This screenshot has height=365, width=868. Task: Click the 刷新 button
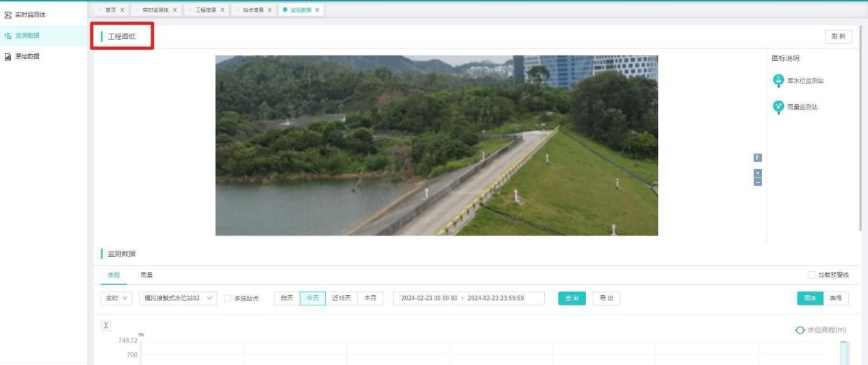click(838, 37)
